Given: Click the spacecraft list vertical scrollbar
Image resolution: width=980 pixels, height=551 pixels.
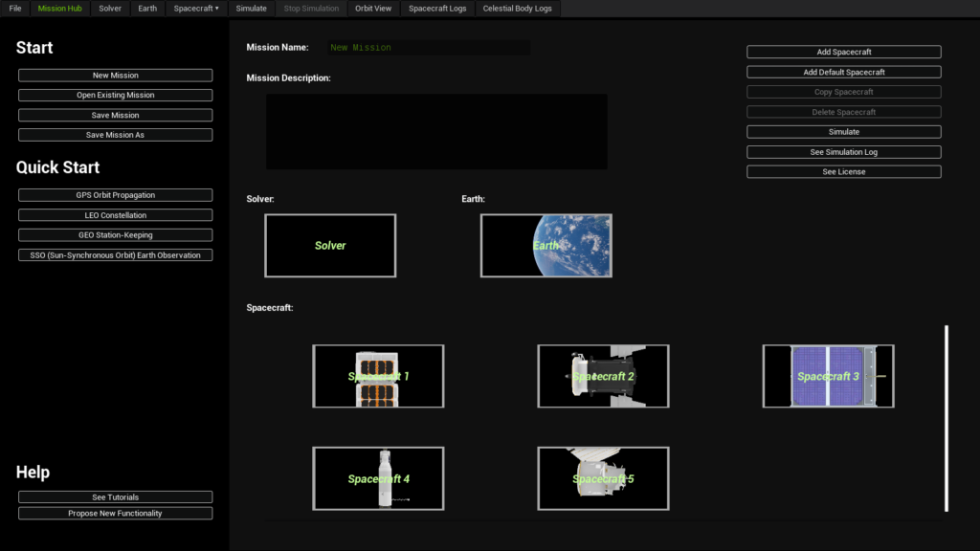Looking at the screenshot, I should (947, 418).
